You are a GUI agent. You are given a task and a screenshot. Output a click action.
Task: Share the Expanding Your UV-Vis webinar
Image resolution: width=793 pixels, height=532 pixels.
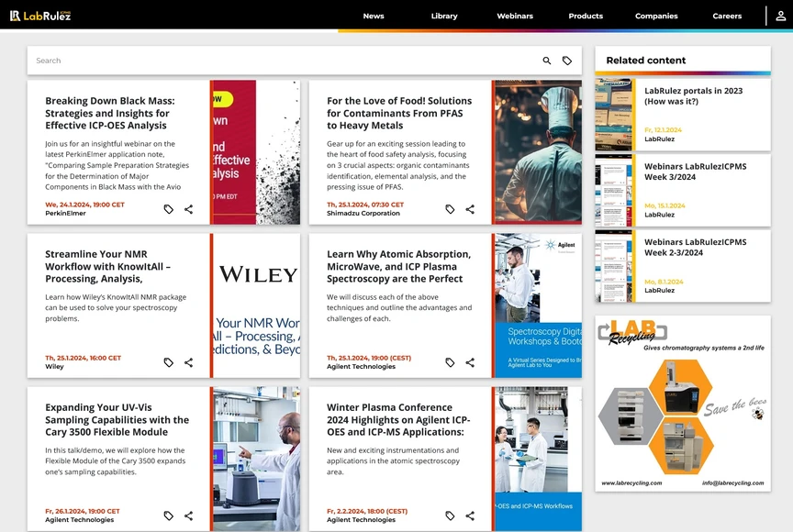click(x=189, y=515)
